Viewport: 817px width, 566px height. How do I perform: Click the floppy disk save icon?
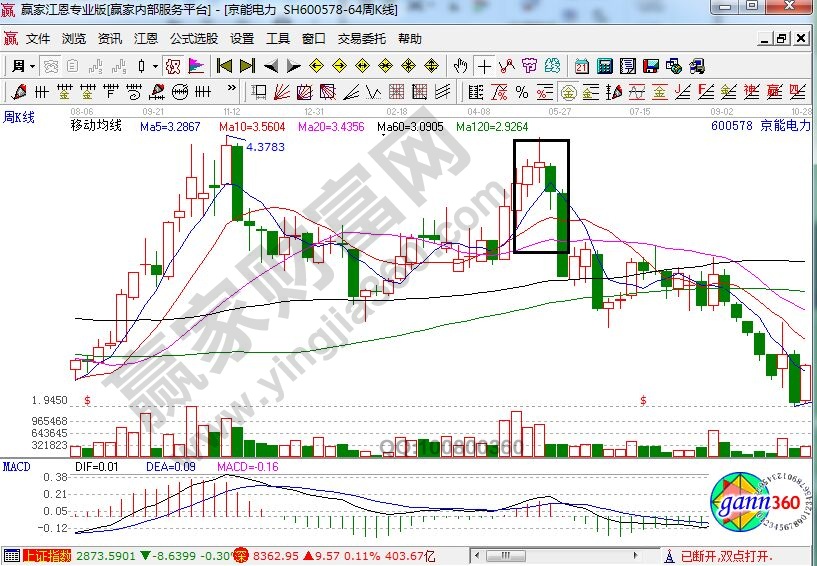point(652,66)
